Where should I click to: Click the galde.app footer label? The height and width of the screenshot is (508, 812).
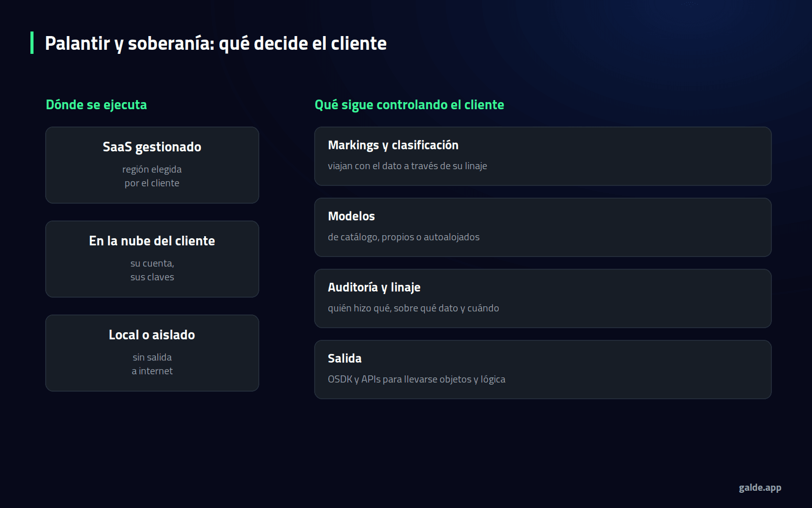pyautogui.click(x=760, y=488)
